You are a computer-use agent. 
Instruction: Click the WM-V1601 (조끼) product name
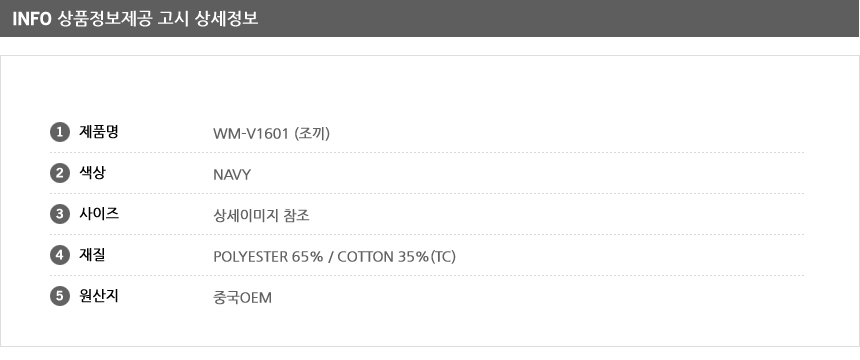pos(271,133)
